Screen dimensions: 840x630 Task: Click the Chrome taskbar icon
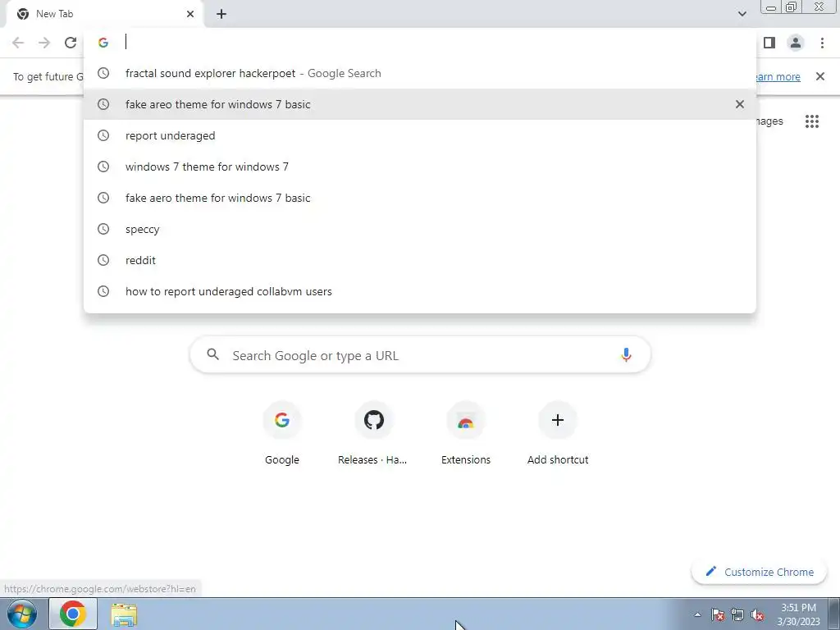click(x=73, y=614)
